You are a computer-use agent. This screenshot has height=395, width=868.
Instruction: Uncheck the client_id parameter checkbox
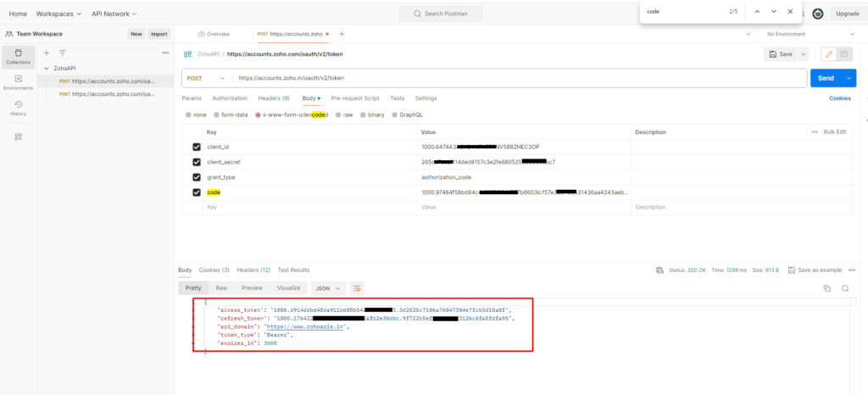(x=197, y=147)
